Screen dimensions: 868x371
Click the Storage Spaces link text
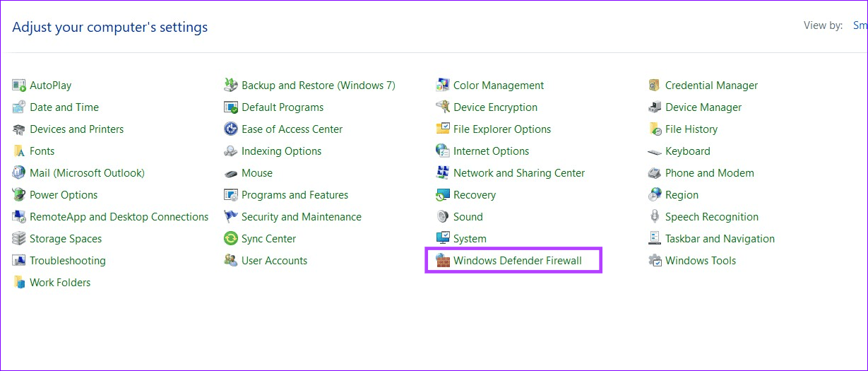coord(66,239)
